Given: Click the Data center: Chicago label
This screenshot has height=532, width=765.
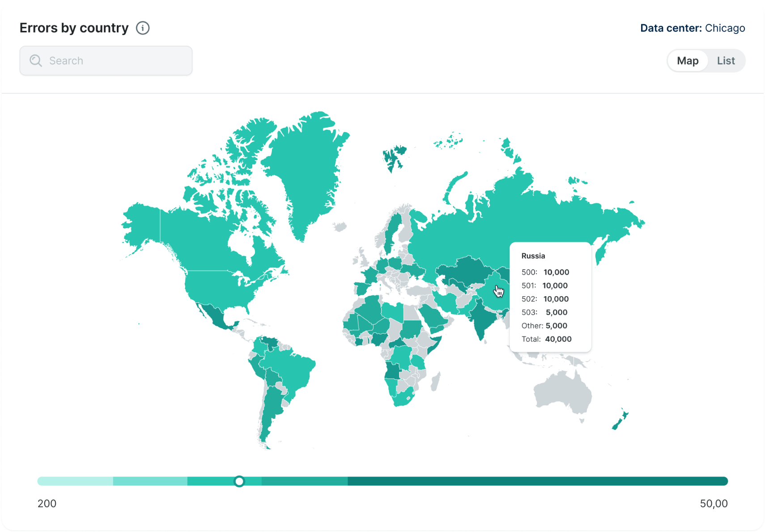Looking at the screenshot, I should tap(692, 28).
